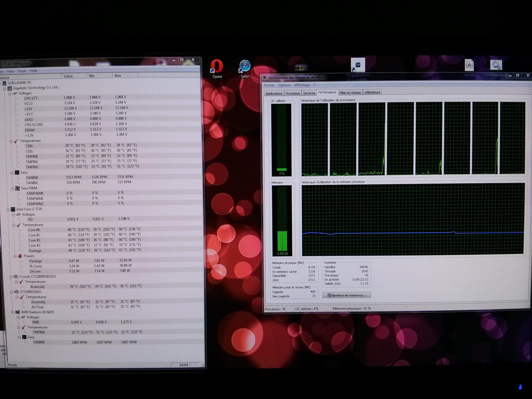Click the Value column header
The width and height of the screenshot is (532, 399).
point(74,76)
